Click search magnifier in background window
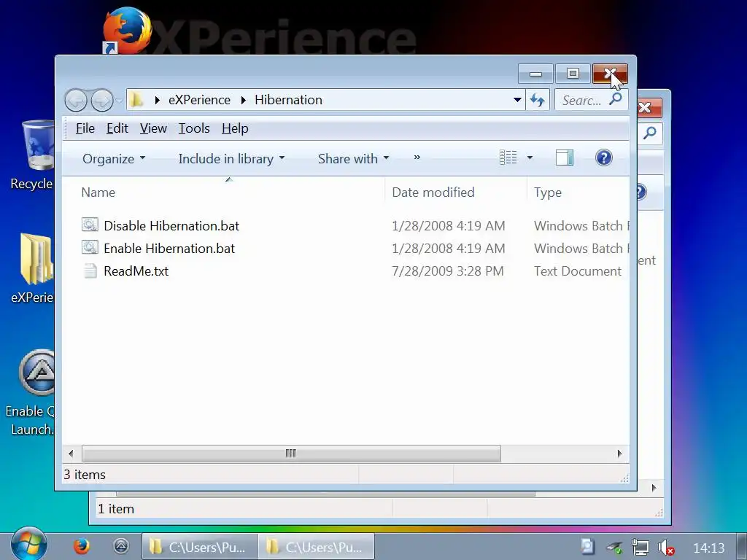The width and height of the screenshot is (747, 560). (650, 133)
